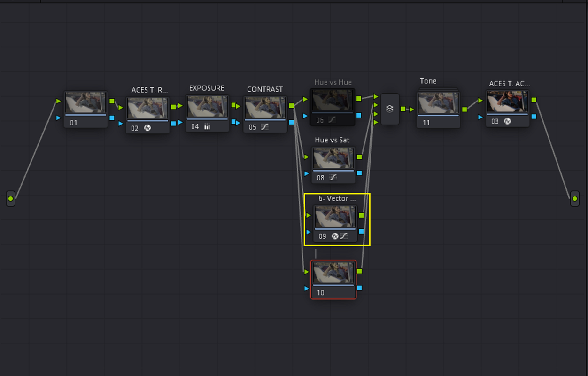Click the '6- Vector ...' node label
Viewport: 588px width, 376px height.
(x=337, y=198)
